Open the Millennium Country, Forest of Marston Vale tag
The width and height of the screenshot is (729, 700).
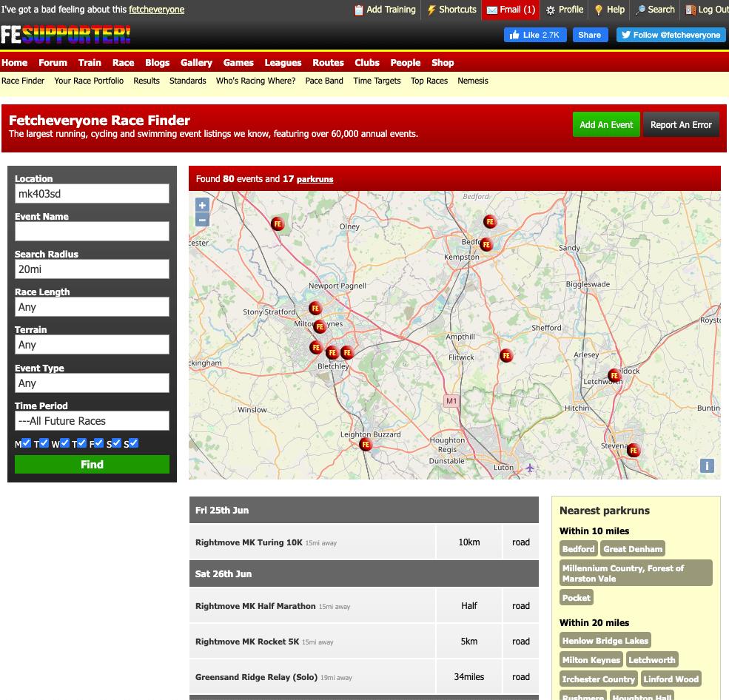[636, 573]
